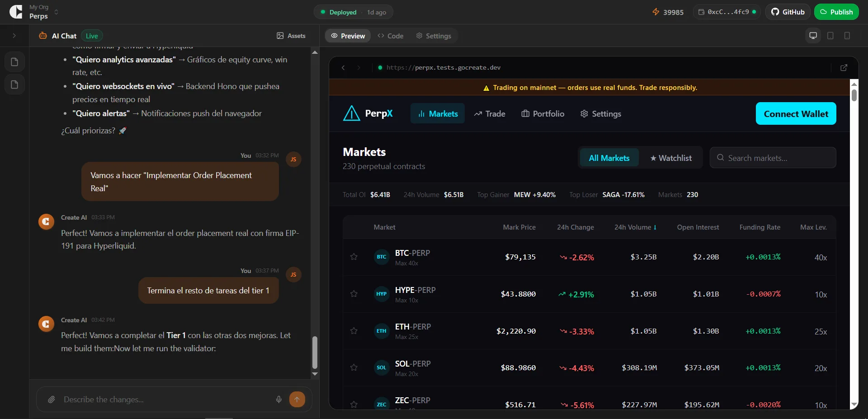Go back in the preview browser

click(343, 68)
